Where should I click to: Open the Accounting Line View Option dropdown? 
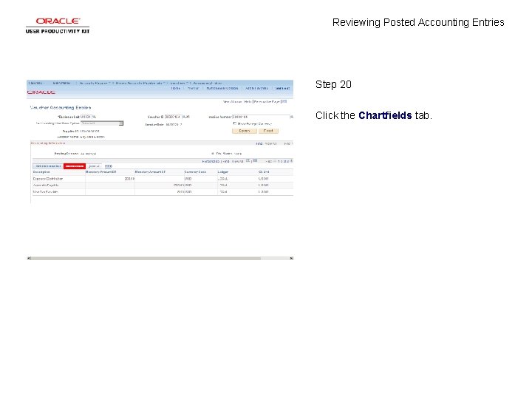click(x=102, y=123)
